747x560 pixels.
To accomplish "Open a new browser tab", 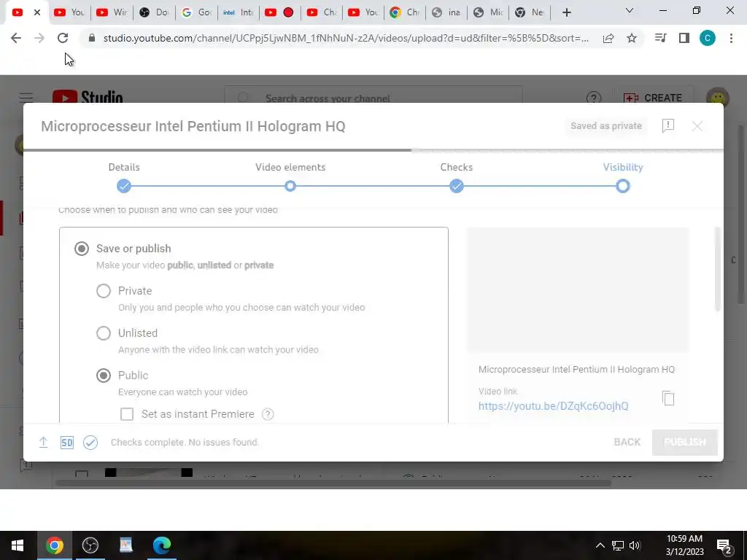I will 566,13.
